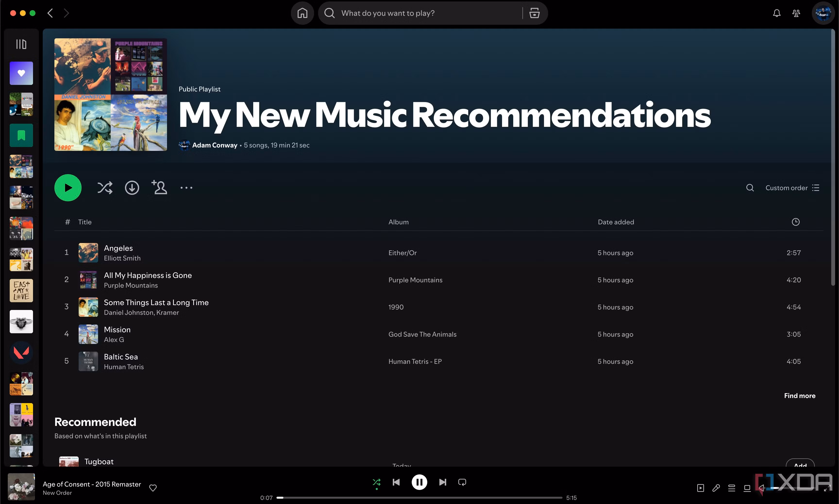Enable shuffle for this playlist
This screenshot has width=839, height=504.
(x=105, y=188)
